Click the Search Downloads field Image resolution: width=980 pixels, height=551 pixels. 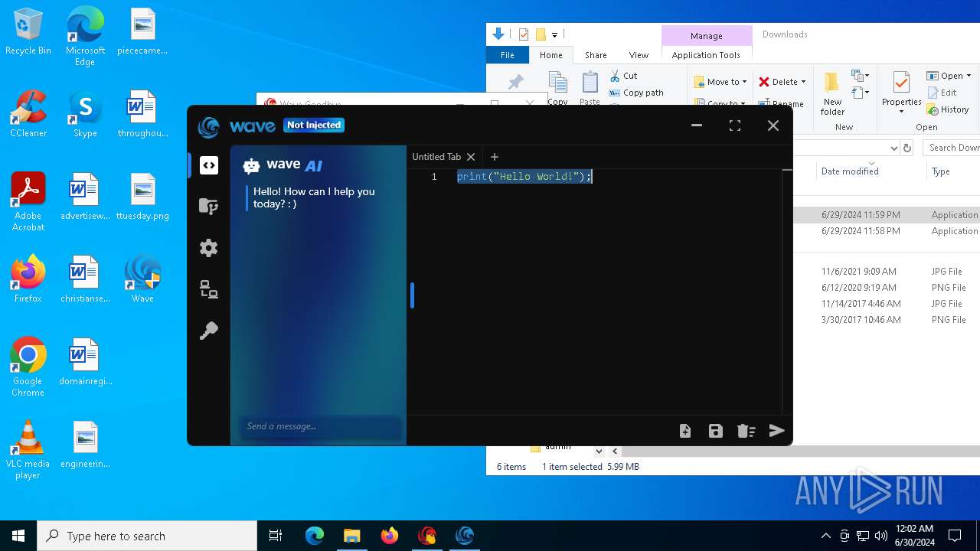pos(952,148)
